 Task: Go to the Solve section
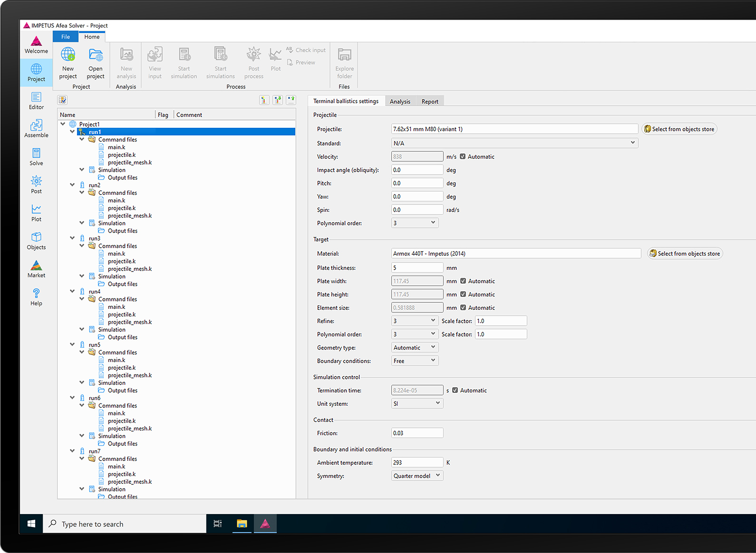(x=36, y=157)
